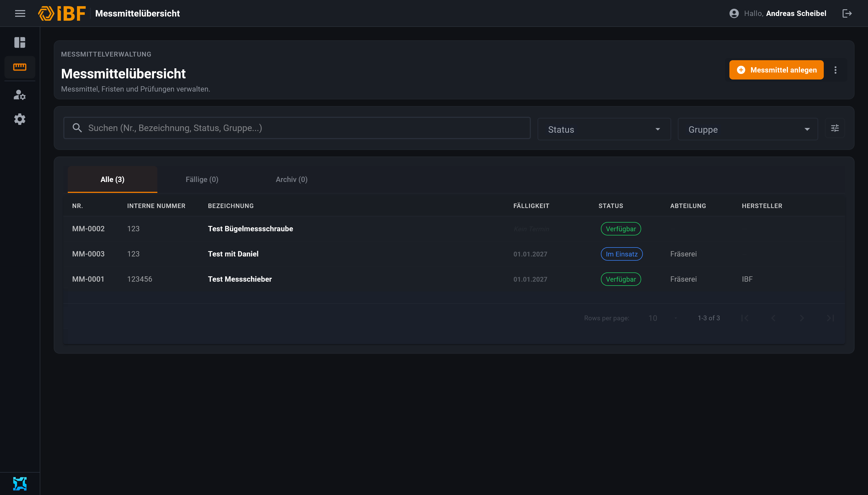Click internal number 123 of MM-0002

[133, 229]
